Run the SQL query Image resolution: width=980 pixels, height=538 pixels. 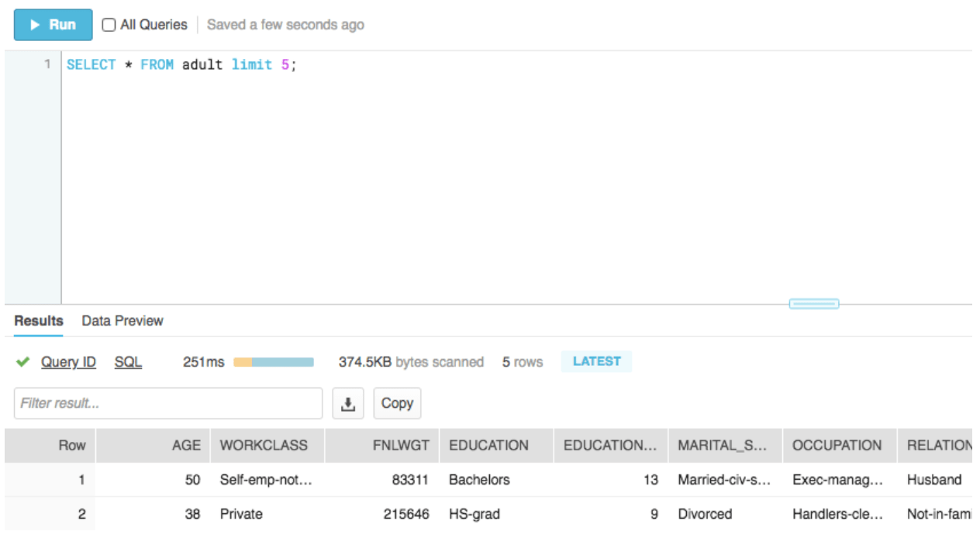coord(53,25)
